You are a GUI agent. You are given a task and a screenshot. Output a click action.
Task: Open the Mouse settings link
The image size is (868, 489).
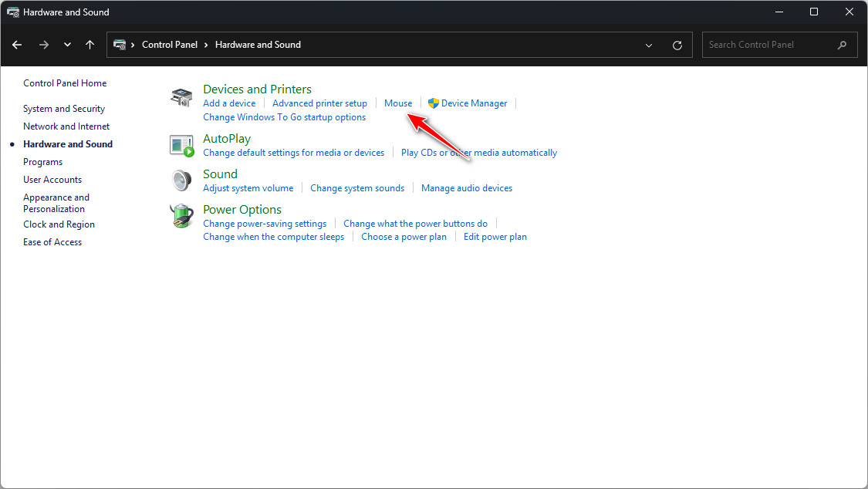pos(398,103)
